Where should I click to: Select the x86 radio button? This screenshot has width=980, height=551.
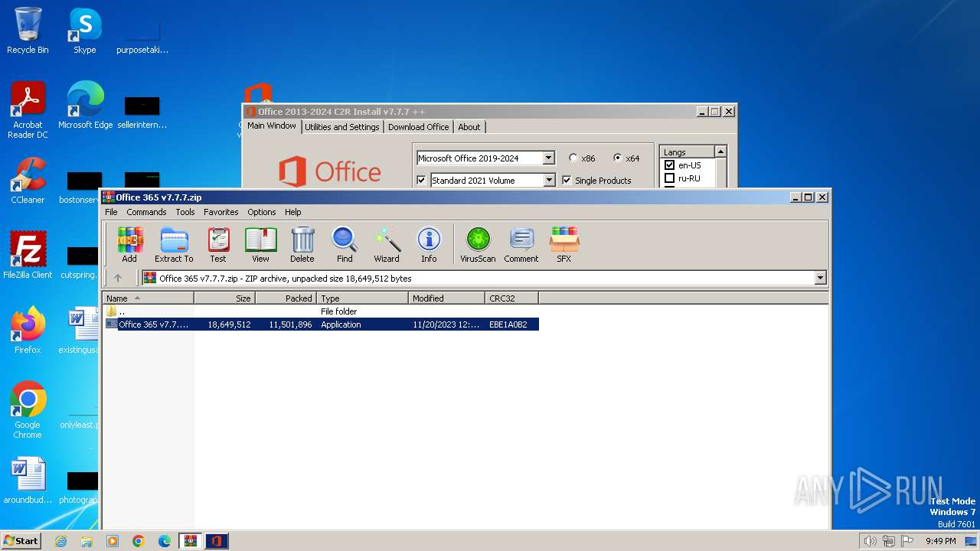point(573,158)
